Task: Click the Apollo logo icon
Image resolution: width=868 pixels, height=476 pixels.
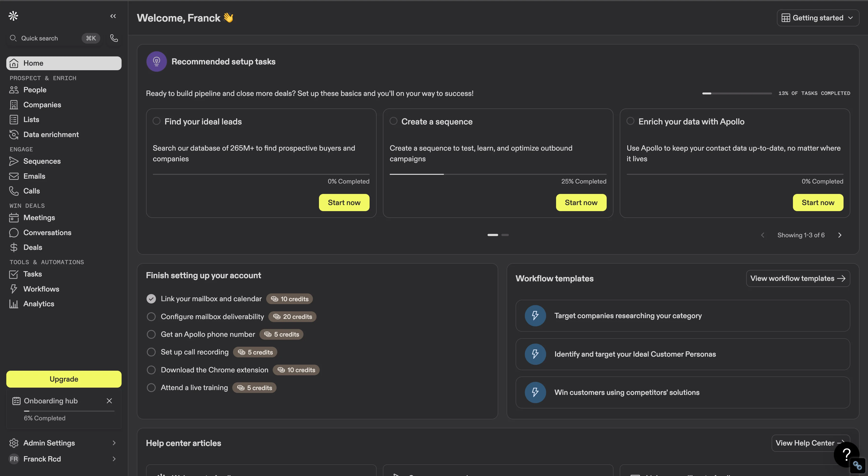Action: coord(14,16)
